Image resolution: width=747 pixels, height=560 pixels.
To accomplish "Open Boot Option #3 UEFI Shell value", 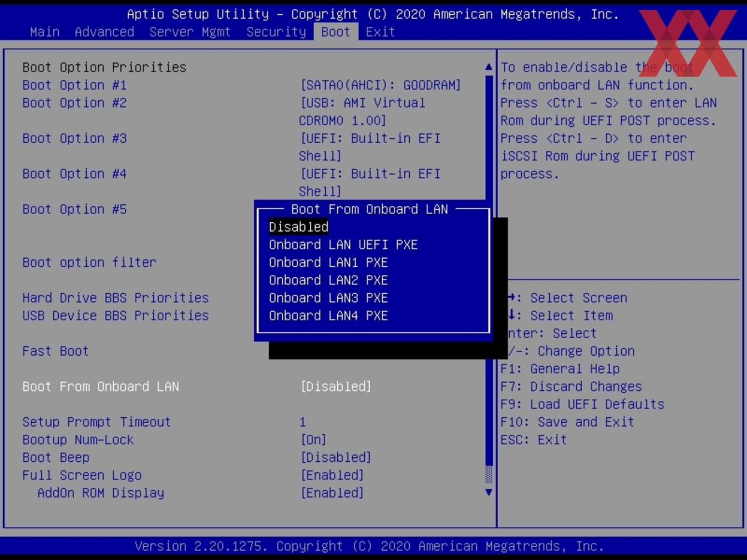I will [370, 147].
